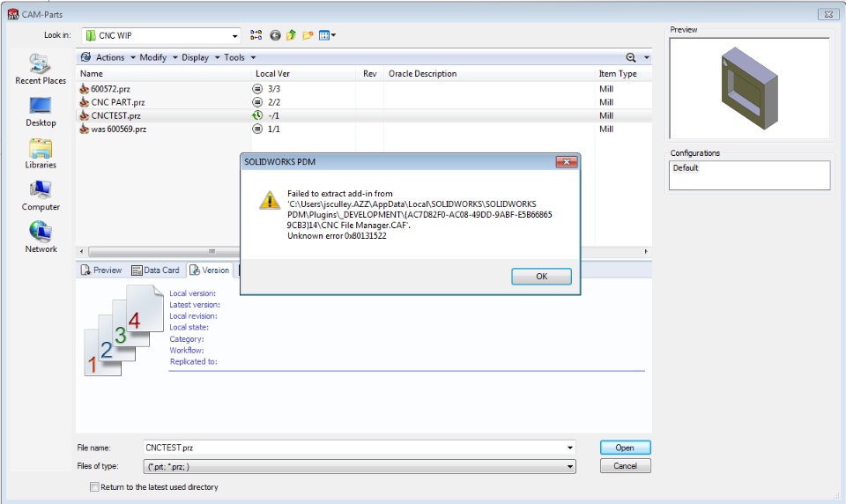
Task: Select the CNC PART.prz file row
Action: point(364,102)
